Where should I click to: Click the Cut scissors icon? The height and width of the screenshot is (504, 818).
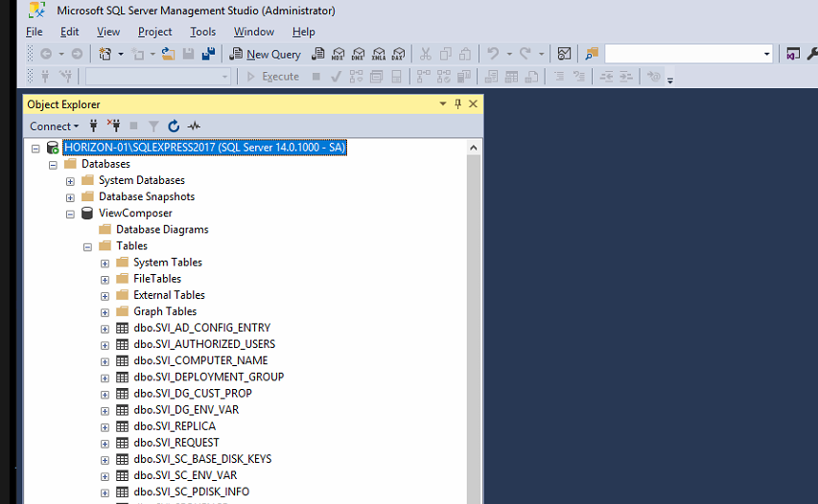pyautogui.click(x=426, y=54)
